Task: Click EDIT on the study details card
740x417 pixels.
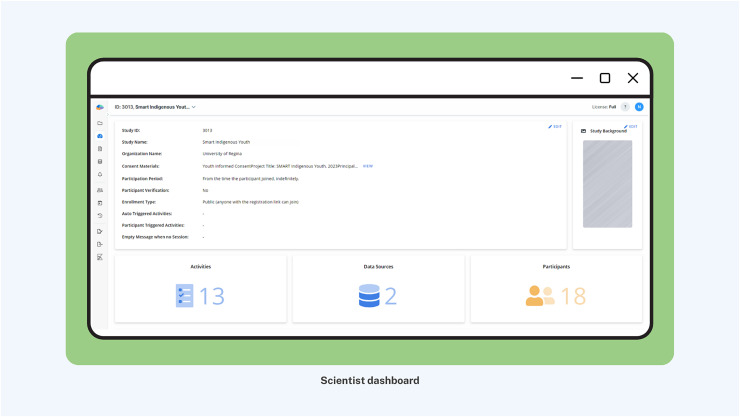Action: 555,126
